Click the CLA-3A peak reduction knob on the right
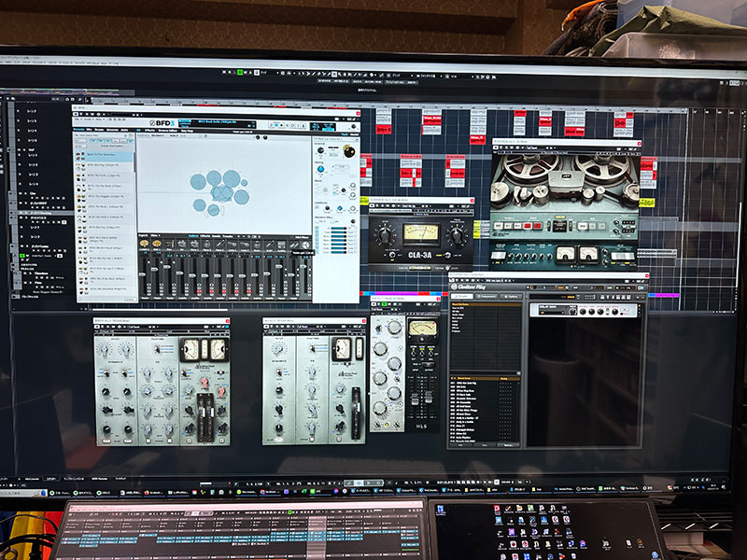This screenshot has height=560, width=747. [x=458, y=236]
